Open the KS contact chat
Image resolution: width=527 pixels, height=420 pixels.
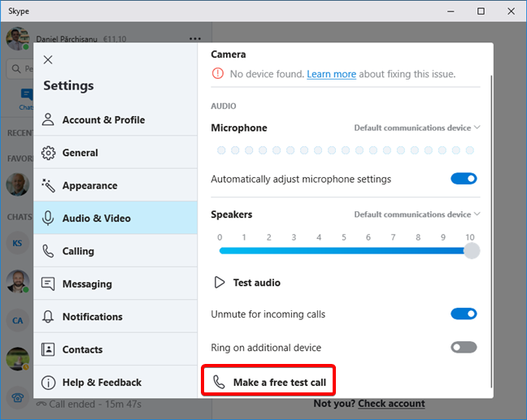[x=17, y=243]
